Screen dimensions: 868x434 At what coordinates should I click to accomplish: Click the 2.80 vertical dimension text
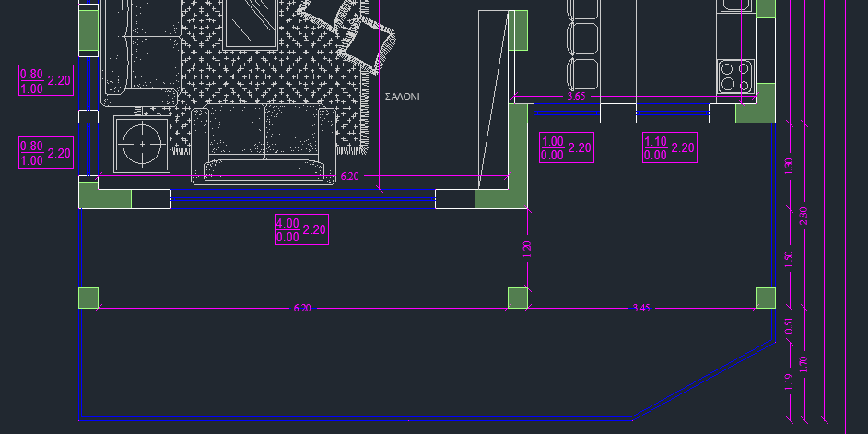tap(803, 216)
